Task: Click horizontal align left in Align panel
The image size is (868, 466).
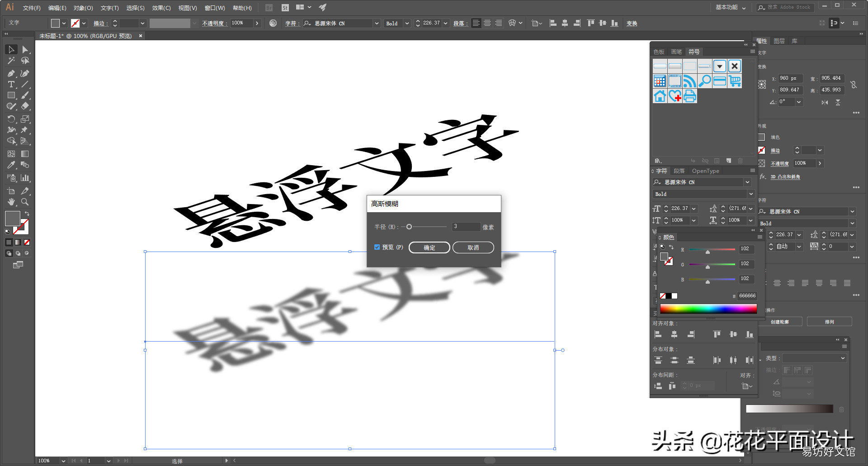Action: (x=658, y=334)
